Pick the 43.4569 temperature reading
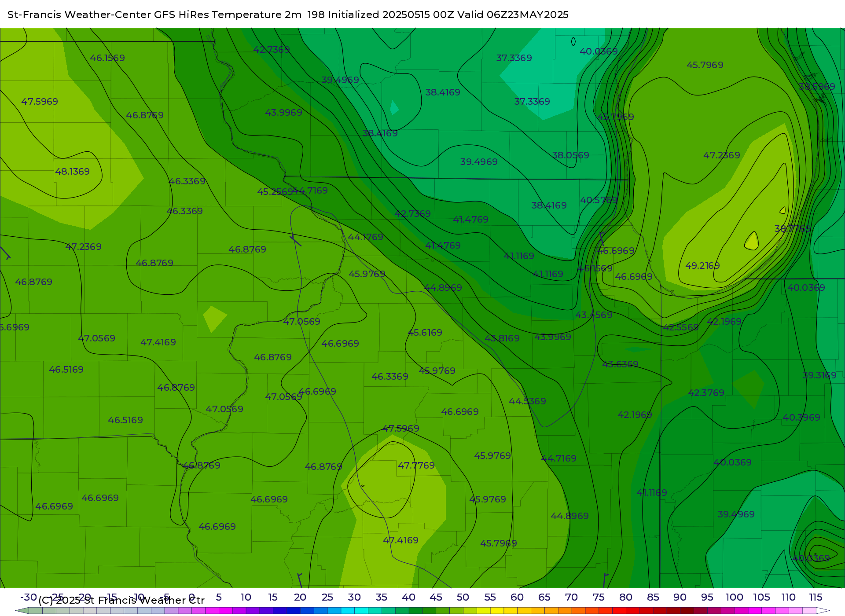845x616 pixels. coord(594,315)
